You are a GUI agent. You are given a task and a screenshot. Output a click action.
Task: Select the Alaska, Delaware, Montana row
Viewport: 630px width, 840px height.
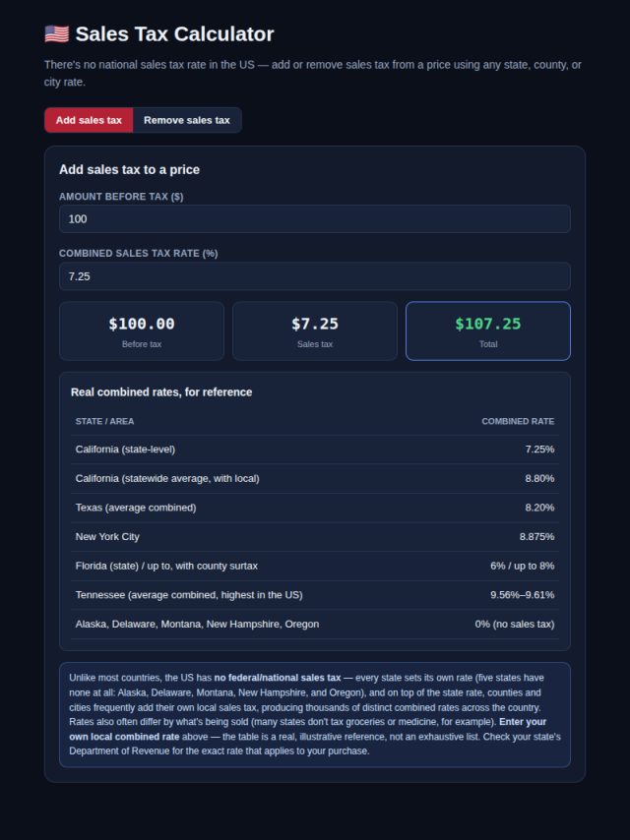click(315, 625)
